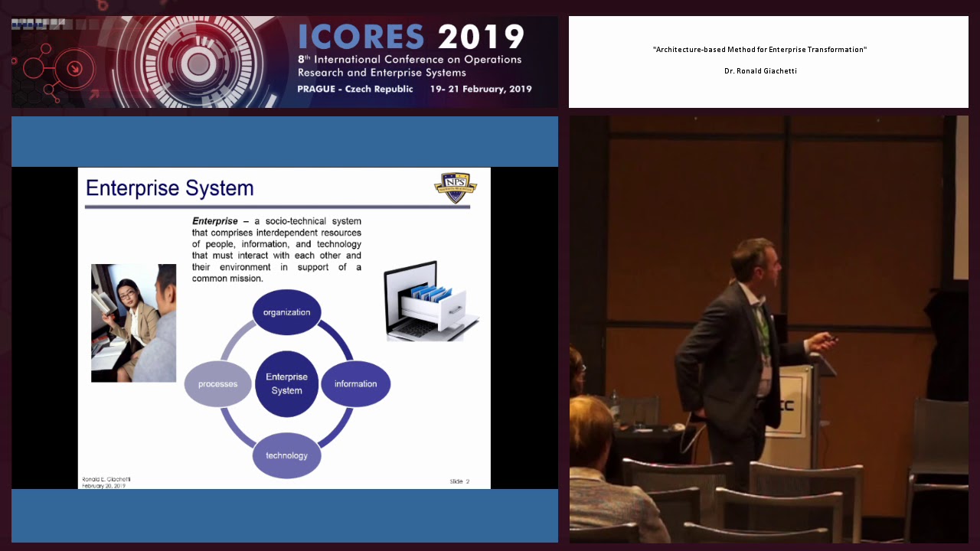
Task: Click the 'Enterprise System' slide heading
Action: [x=169, y=188]
